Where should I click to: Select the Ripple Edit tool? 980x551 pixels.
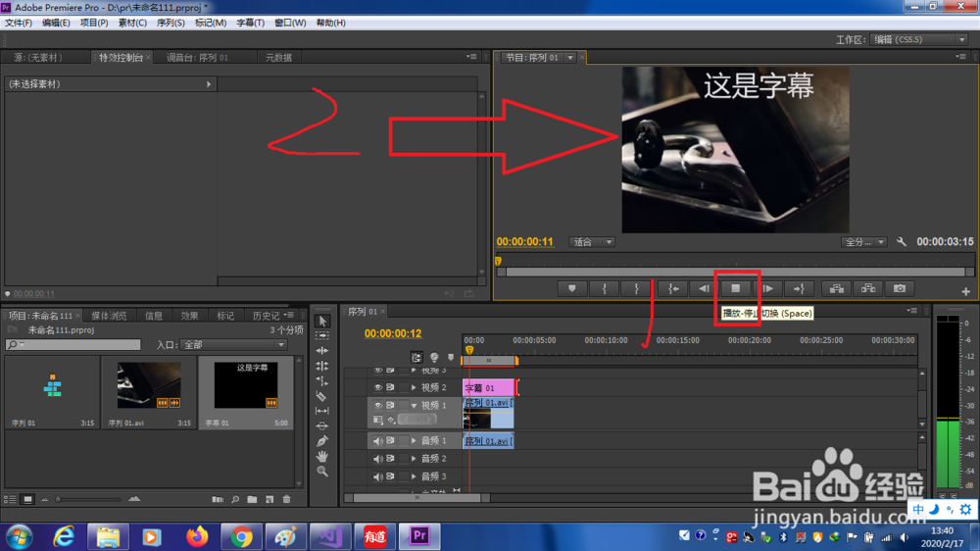pos(322,351)
